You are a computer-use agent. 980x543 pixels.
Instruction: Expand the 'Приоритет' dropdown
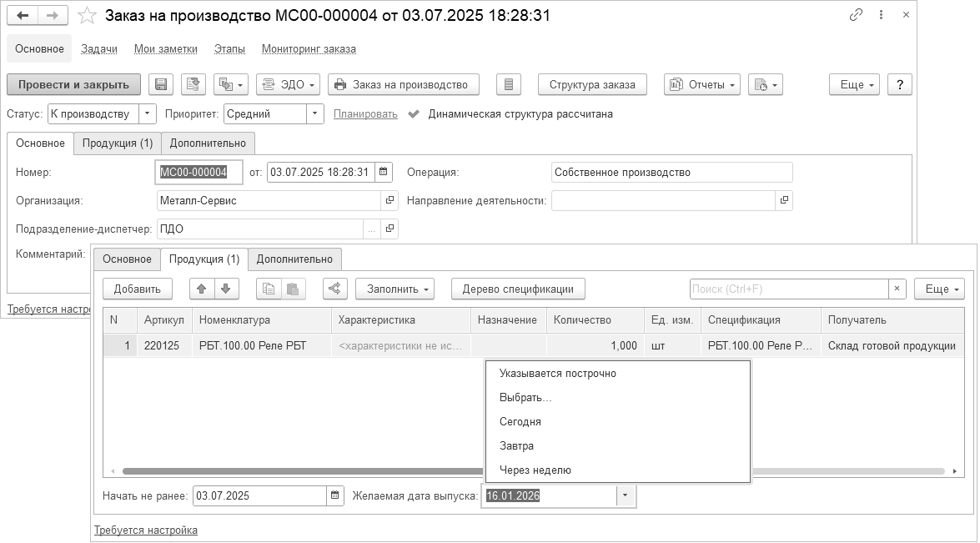coord(314,113)
